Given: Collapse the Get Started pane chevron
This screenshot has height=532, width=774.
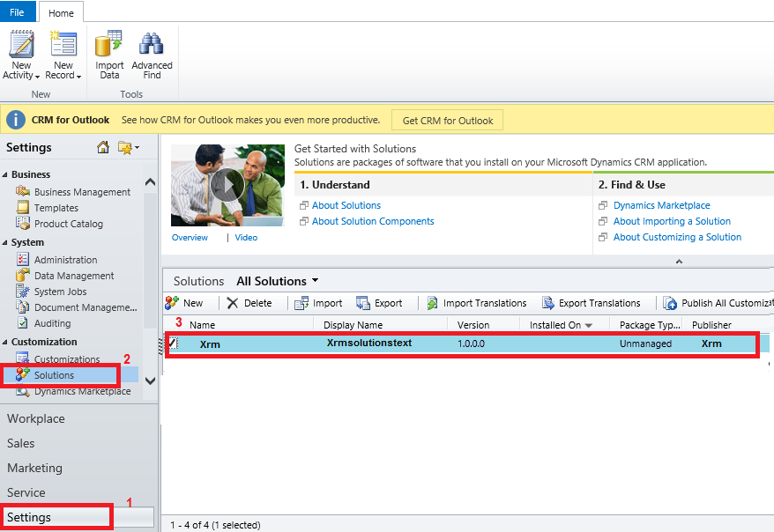Looking at the screenshot, I should coord(679,262).
